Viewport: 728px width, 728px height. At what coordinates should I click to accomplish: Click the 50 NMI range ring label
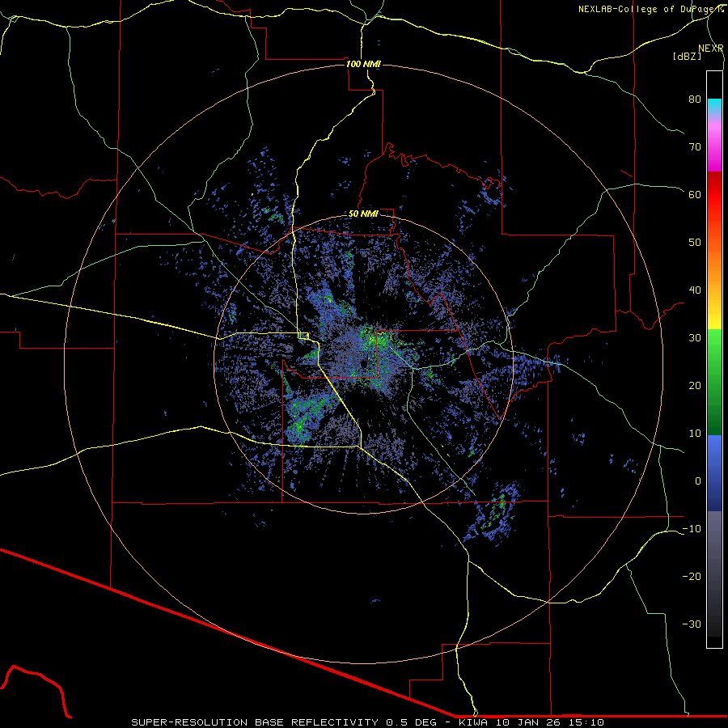[363, 214]
